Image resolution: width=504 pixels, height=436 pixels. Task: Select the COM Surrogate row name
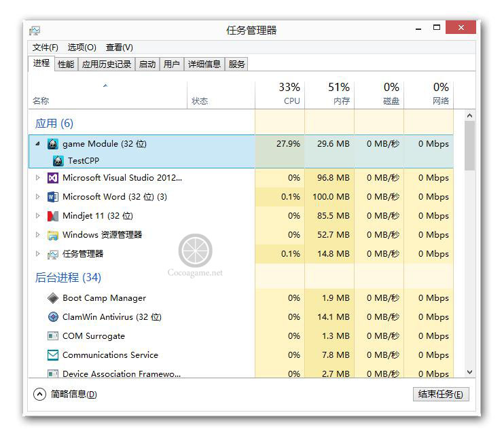tap(94, 336)
